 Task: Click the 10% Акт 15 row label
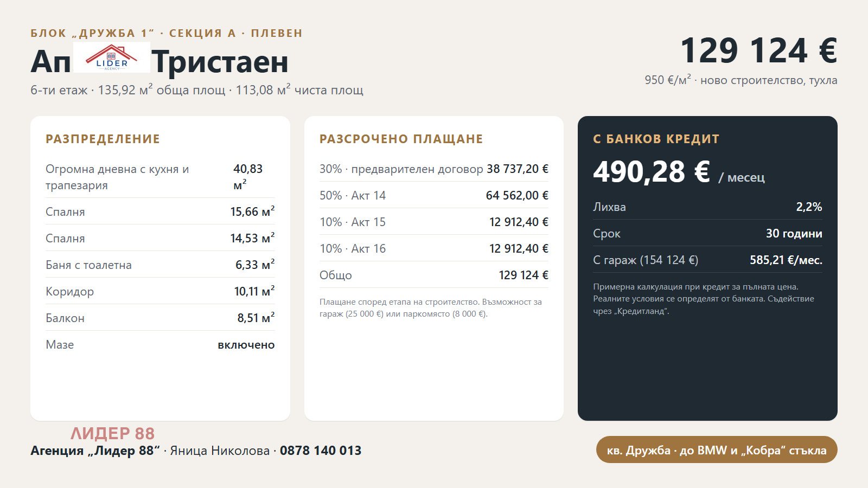(x=353, y=222)
